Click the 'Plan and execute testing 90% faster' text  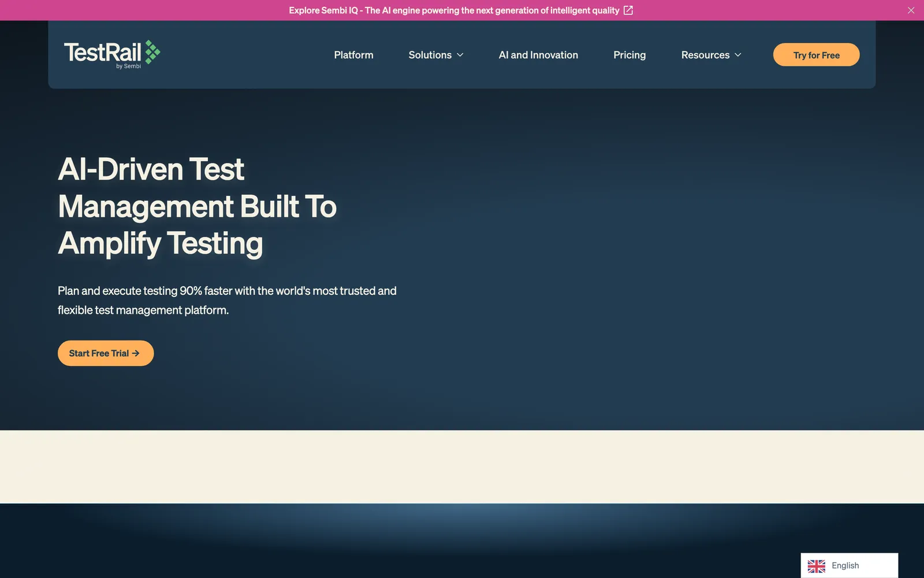pos(227,301)
